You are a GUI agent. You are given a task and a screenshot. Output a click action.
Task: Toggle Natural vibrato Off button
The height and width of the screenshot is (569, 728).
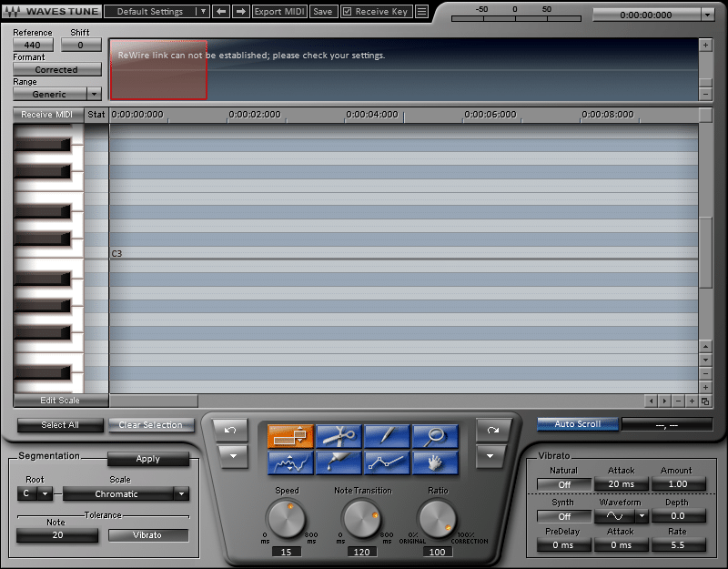point(563,484)
